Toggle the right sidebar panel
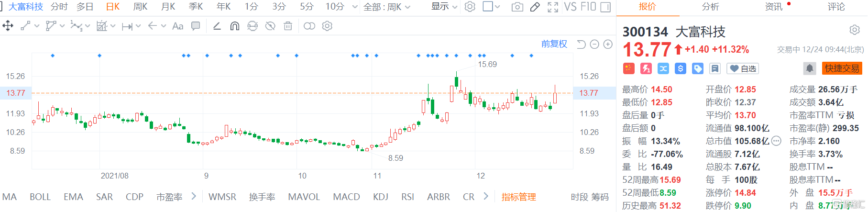The width and height of the screenshot is (868, 212). click(605, 7)
